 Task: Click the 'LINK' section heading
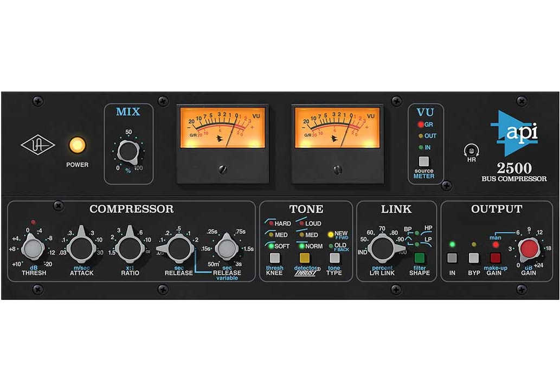(396, 208)
